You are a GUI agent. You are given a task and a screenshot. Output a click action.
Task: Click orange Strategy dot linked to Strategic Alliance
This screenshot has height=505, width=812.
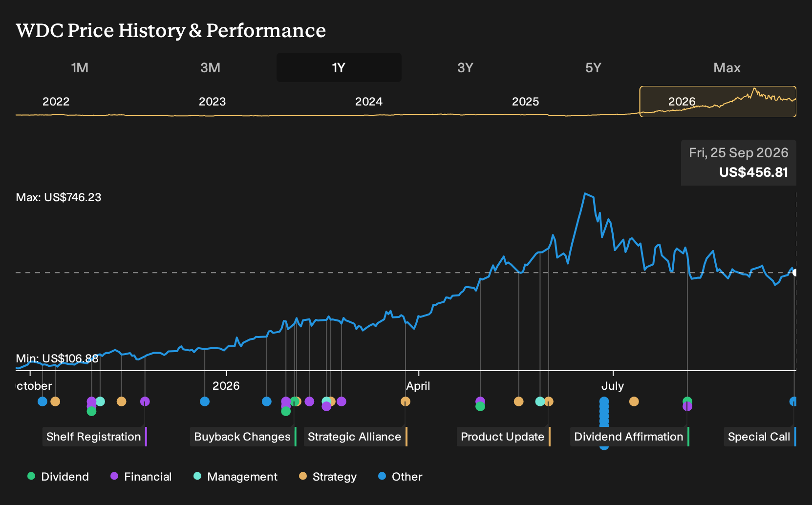(405, 401)
